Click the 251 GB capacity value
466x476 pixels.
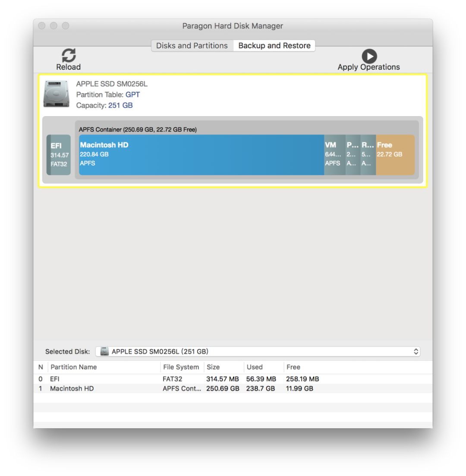[x=120, y=105]
